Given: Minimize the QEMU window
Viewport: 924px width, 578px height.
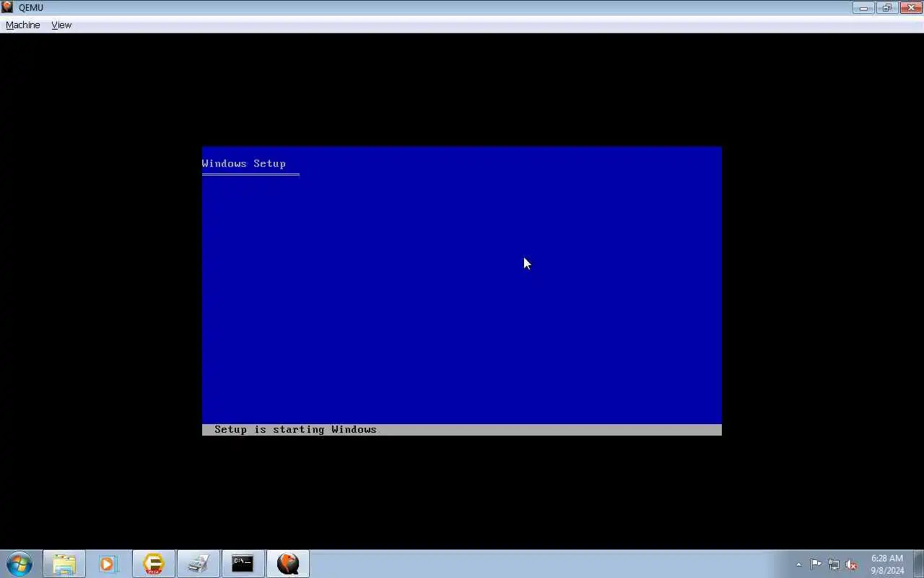Looking at the screenshot, I should (863, 8).
